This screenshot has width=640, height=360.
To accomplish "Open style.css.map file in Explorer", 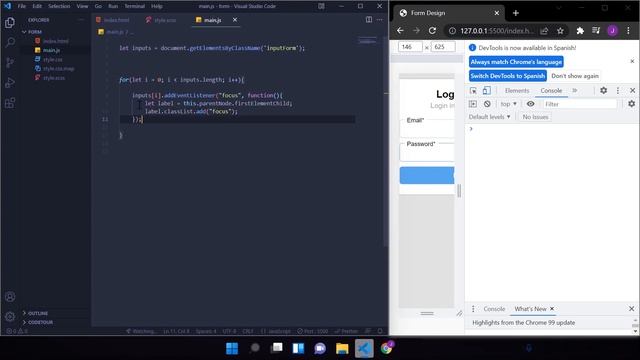I will point(58,69).
